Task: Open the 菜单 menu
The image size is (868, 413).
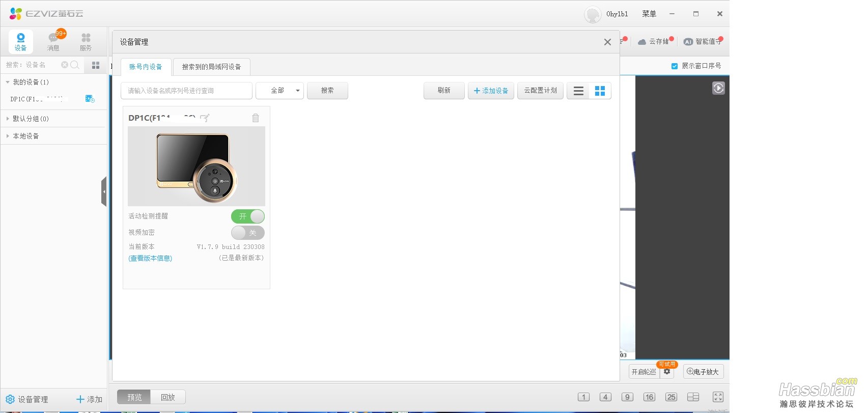Action: (649, 14)
